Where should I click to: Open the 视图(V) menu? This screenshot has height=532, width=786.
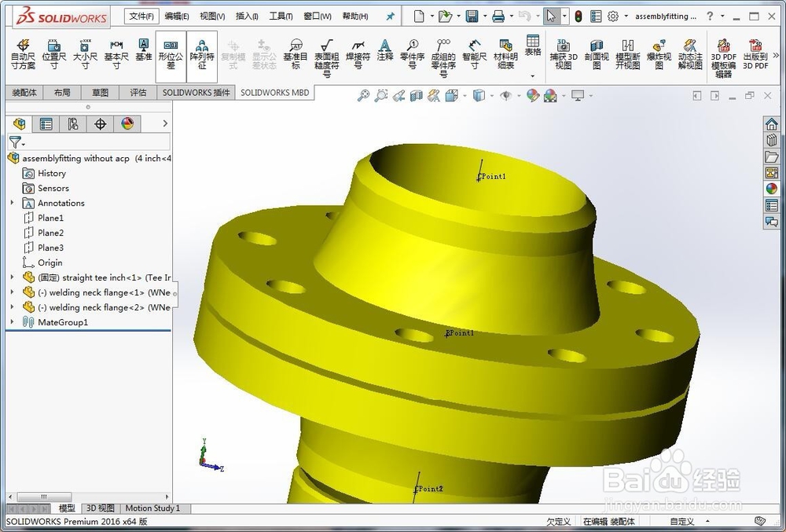tap(212, 16)
